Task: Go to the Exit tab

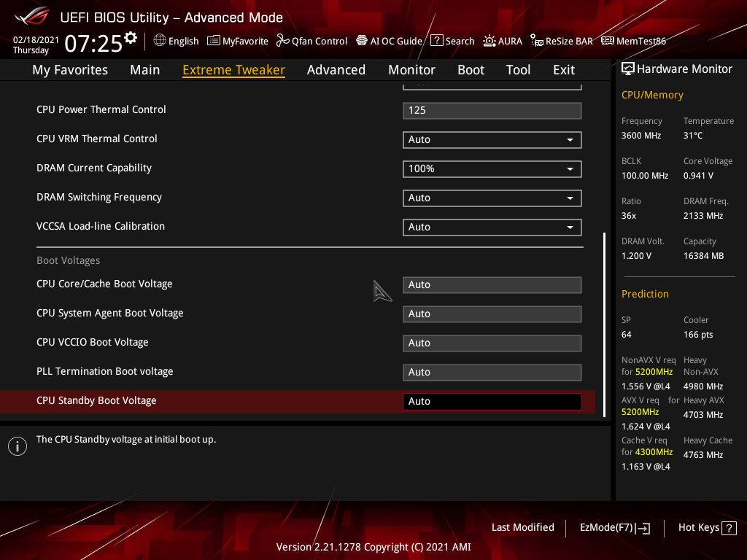Action: pos(564,70)
